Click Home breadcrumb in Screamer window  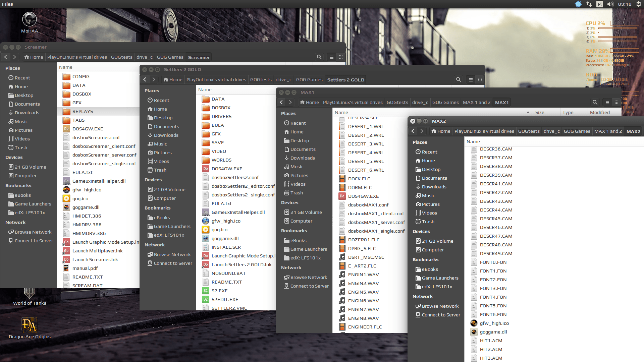pos(34,57)
